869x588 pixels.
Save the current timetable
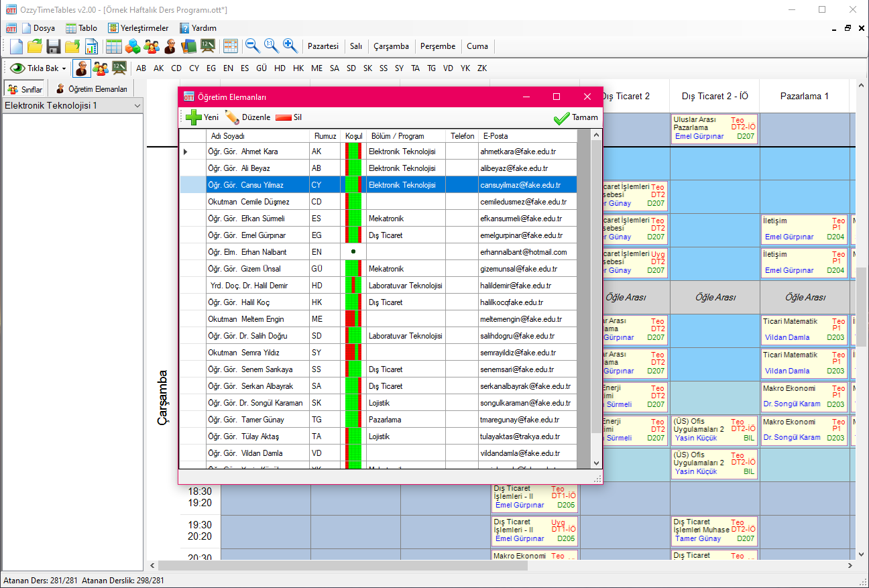(x=53, y=46)
